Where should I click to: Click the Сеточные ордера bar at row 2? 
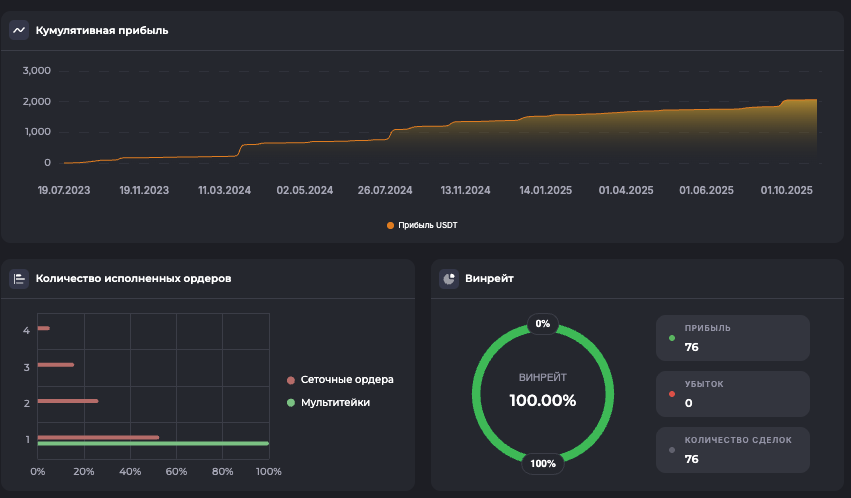[x=67, y=401]
